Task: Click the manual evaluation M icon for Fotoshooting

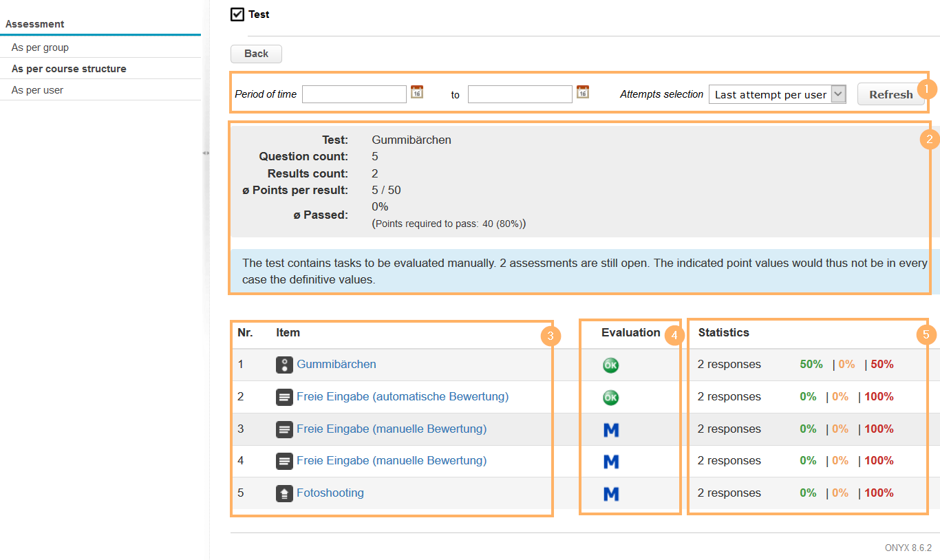Action: 610,494
